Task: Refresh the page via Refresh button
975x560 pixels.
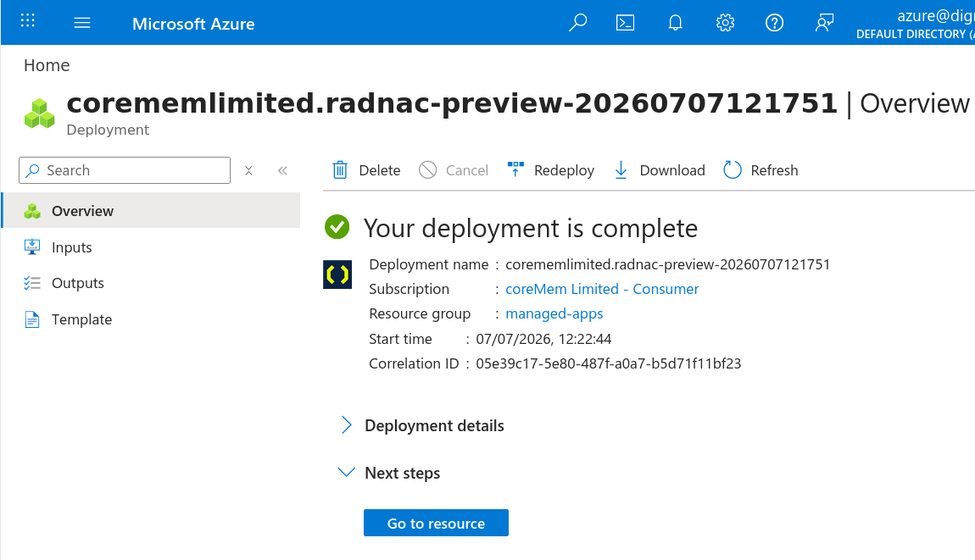Action: 760,170
